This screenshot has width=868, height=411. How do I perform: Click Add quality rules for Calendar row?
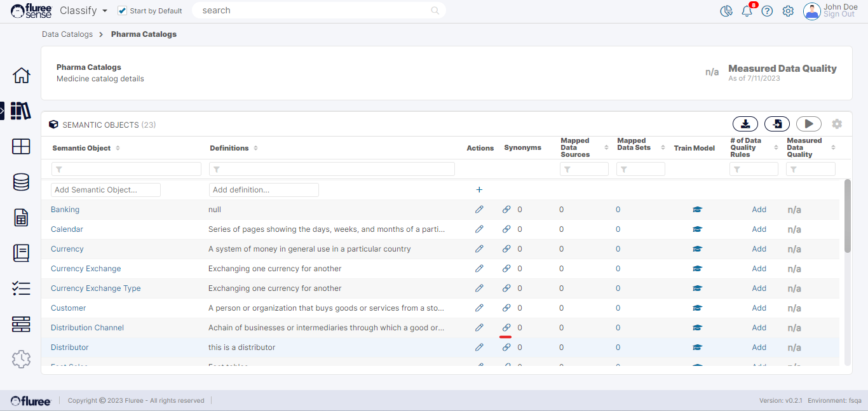pos(759,229)
